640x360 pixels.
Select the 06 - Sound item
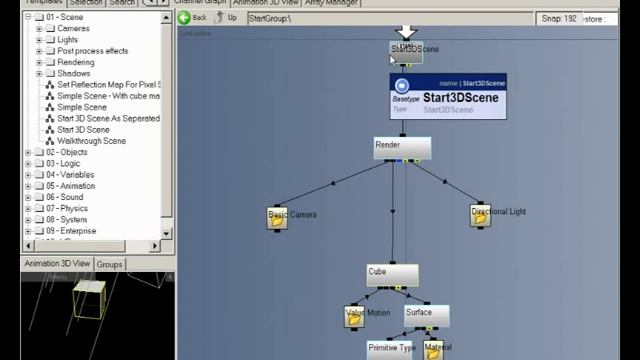64,197
